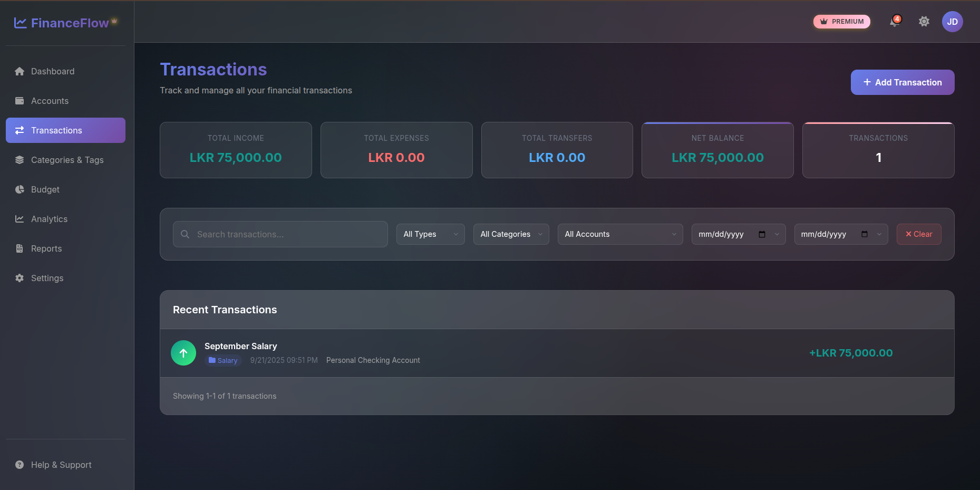Image resolution: width=980 pixels, height=490 pixels.
Task: Click the PREMIUM crown badge
Action: 841,22
